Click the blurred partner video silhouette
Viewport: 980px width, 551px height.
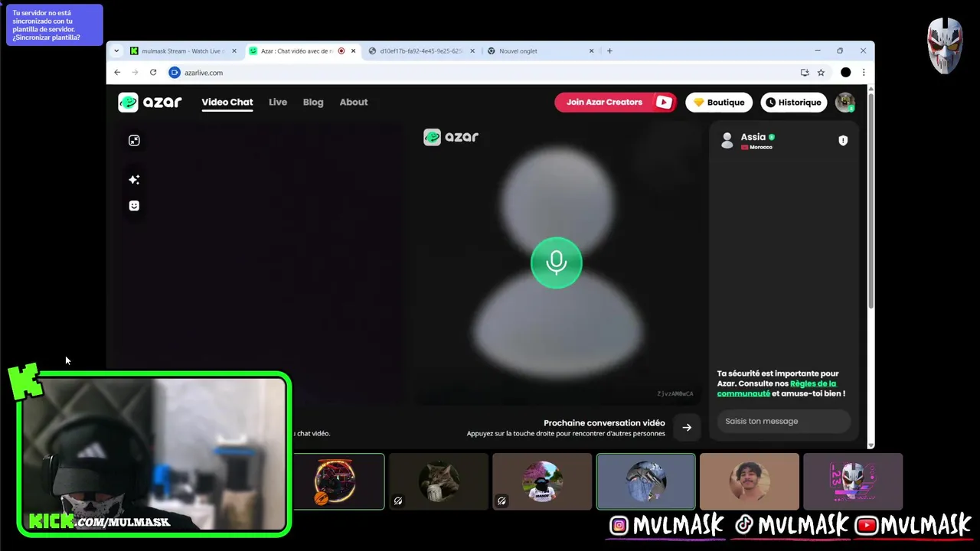pos(557,262)
